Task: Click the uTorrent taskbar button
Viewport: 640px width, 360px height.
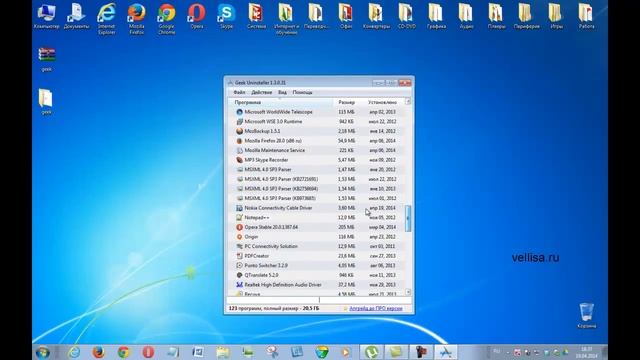Action: (x=371, y=352)
